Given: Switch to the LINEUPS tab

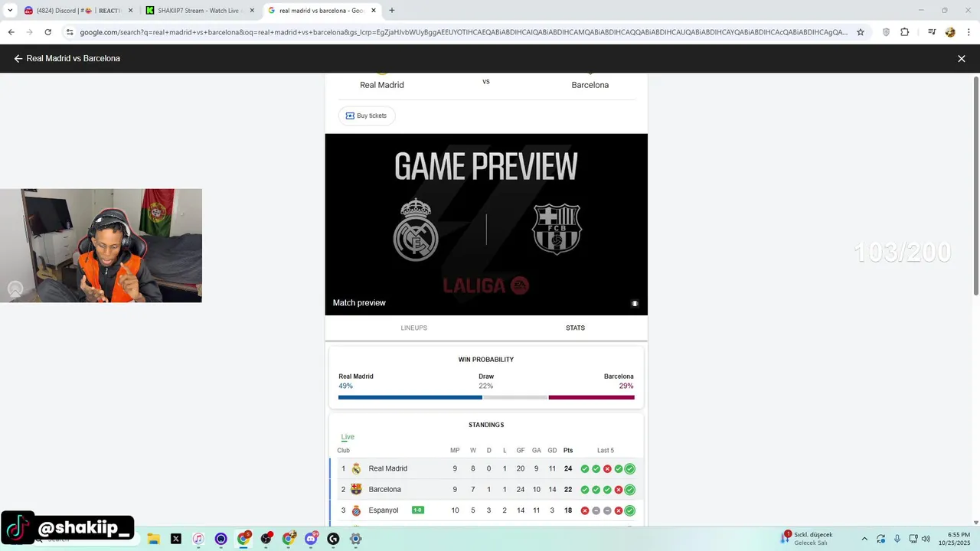Looking at the screenshot, I should click(413, 328).
